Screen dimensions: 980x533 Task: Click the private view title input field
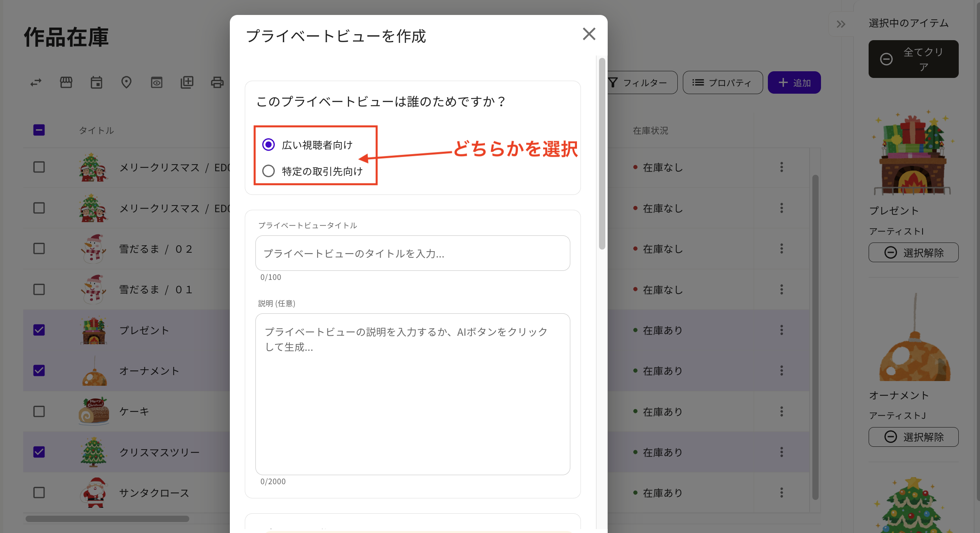(x=412, y=254)
